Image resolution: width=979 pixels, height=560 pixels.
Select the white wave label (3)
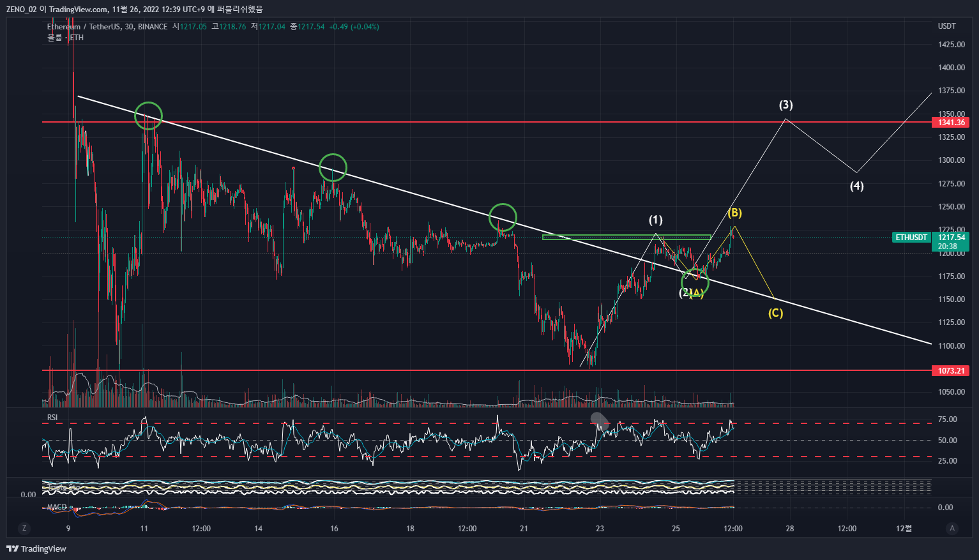(x=785, y=105)
